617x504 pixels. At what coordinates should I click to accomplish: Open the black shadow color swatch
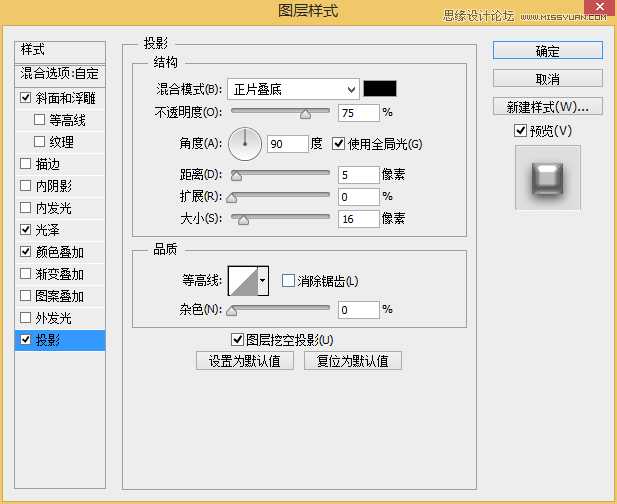[380, 89]
